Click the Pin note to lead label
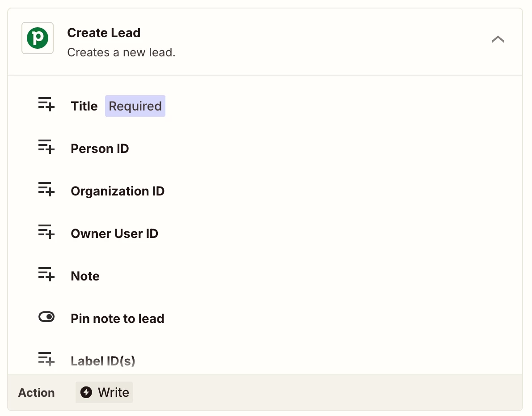 118,318
